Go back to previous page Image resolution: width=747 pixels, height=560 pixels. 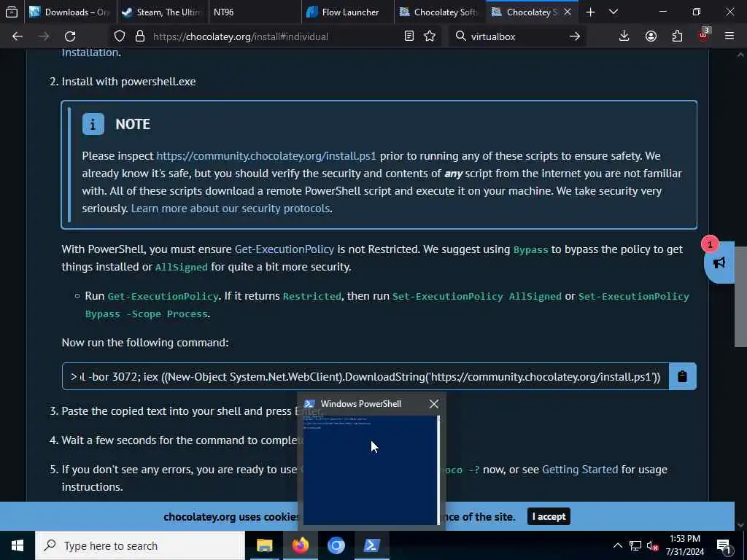pyautogui.click(x=18, y=36)
